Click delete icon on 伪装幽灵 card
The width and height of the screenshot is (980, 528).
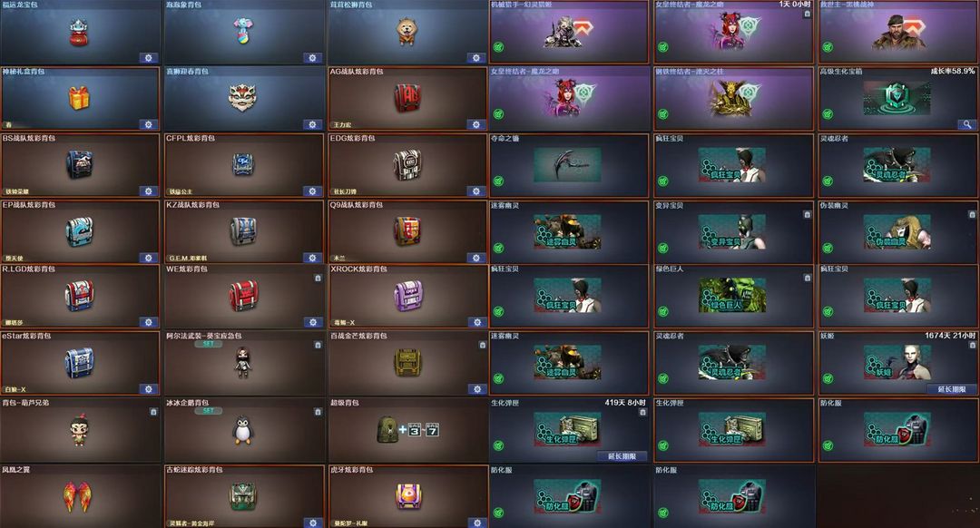click(971, 214)
